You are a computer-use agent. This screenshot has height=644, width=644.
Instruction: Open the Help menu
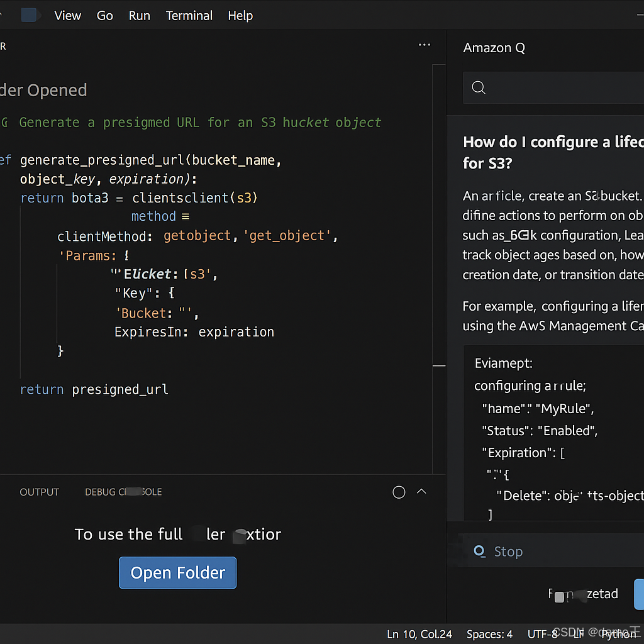[x=240, y=16]
